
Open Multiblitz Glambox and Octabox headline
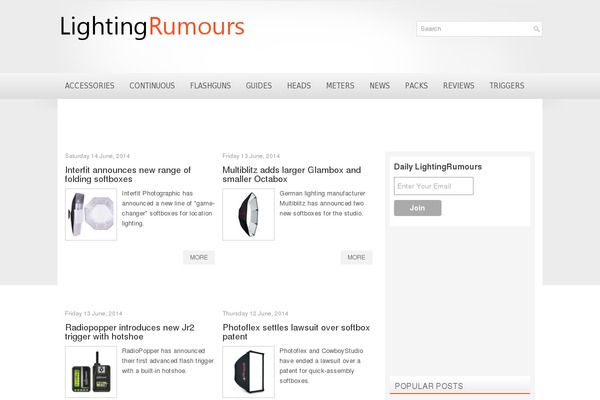click(x=292, y=175)
